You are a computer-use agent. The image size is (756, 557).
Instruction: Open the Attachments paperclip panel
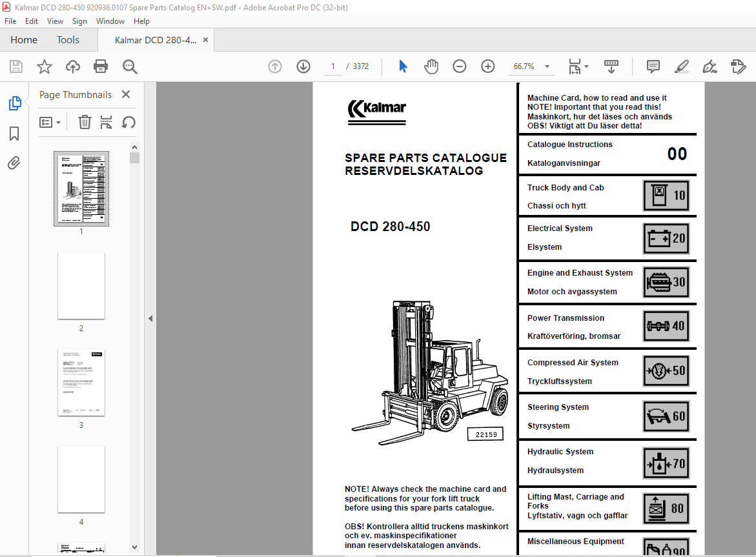(14, 163)
